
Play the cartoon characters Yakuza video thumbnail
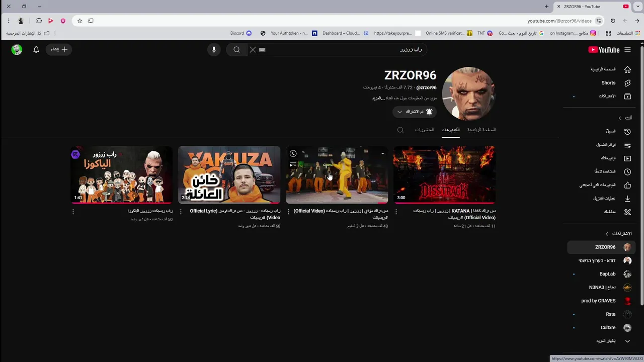click(121, 174)
